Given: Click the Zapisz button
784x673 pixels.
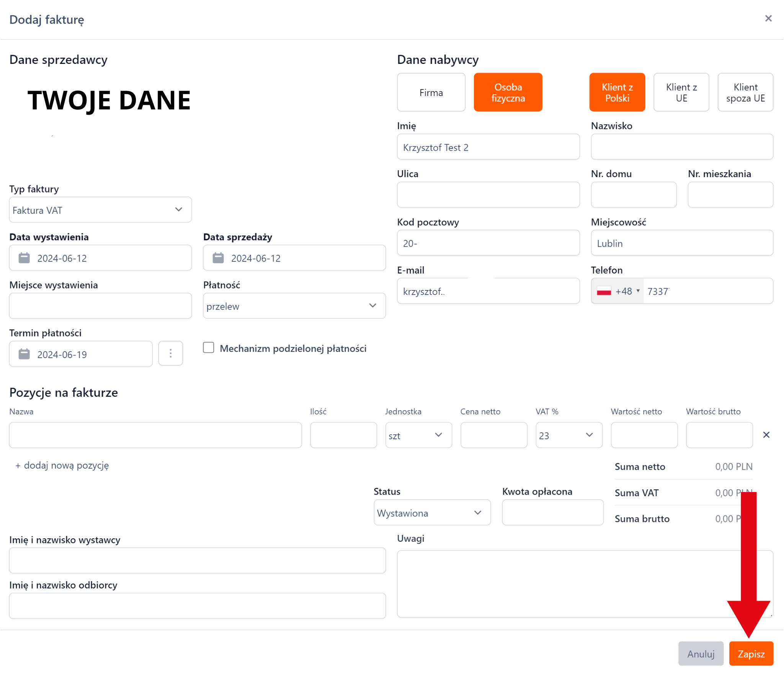Looking at the screenshot, I should click(751, 654).
